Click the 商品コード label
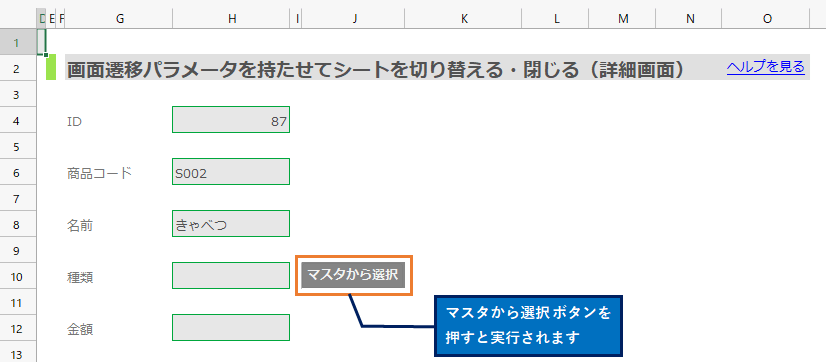This screenshot has height=362, width=826. pos(99,173)
